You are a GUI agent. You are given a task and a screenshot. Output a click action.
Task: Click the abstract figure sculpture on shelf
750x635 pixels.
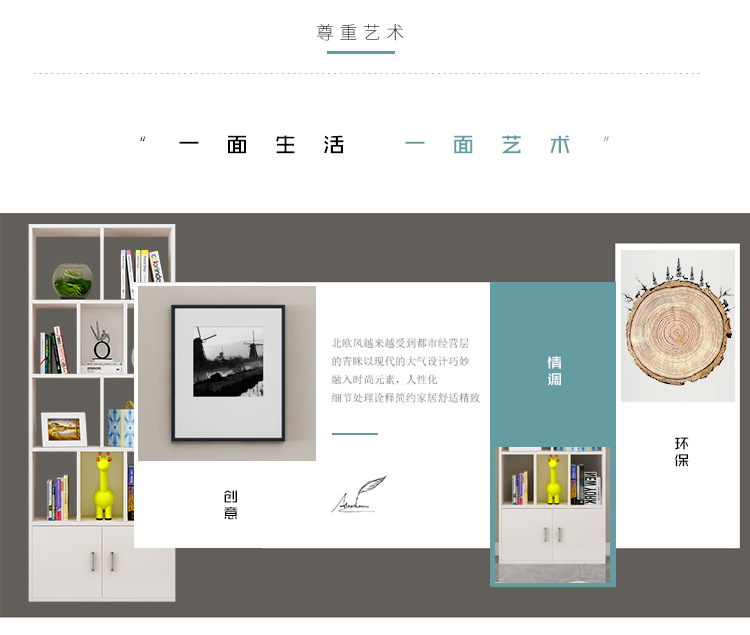tap(101, 341)
